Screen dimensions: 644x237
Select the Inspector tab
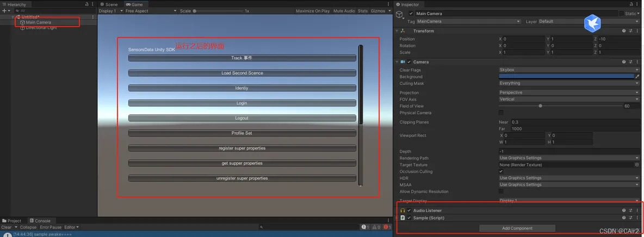click(x=407, y=4)
